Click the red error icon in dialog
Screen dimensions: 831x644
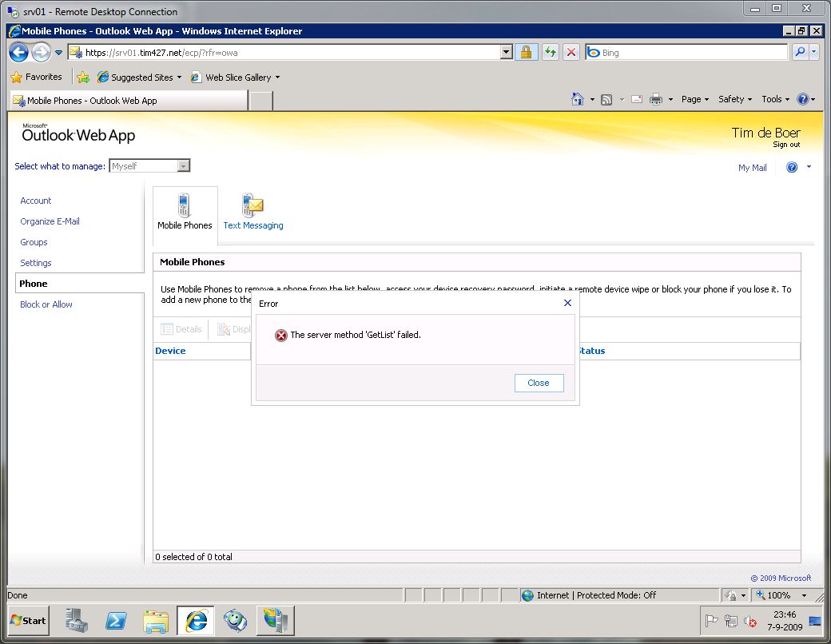pos(281,335)
